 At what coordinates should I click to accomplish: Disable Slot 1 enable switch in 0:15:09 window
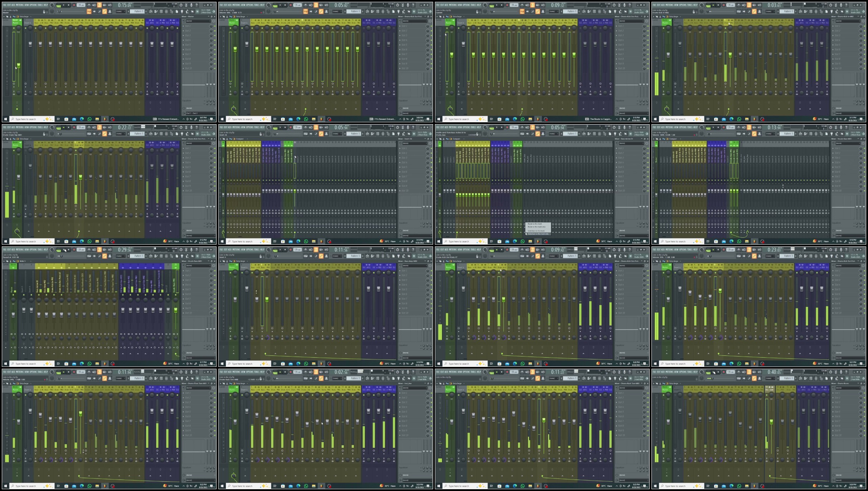(x=215, y=26)
